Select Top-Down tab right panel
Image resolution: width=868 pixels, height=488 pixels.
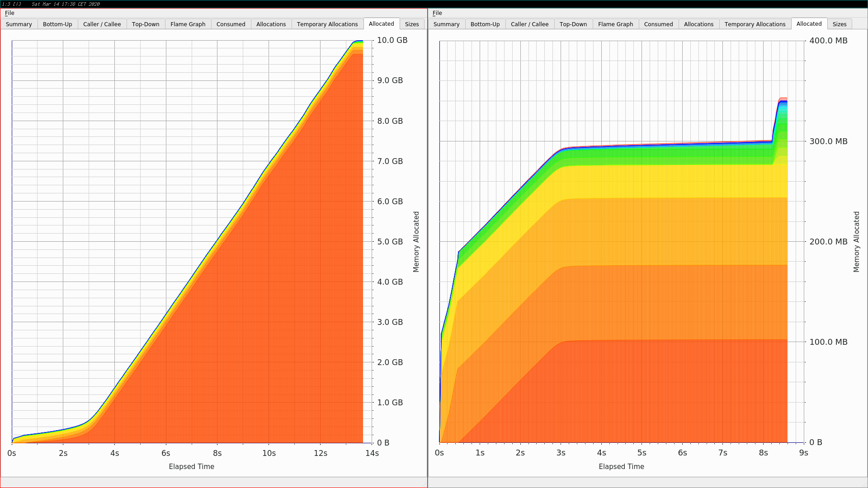572,24
